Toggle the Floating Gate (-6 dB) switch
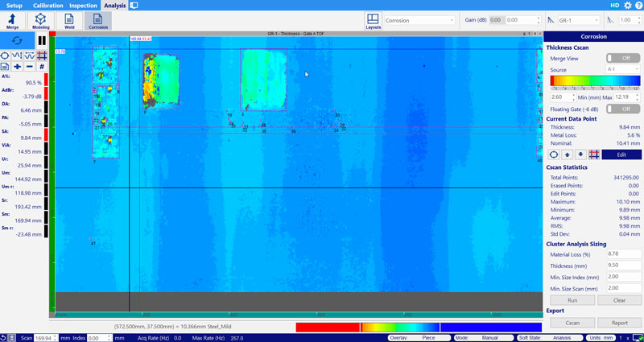This screenshot has width=644, height=342. pos(618,108)
